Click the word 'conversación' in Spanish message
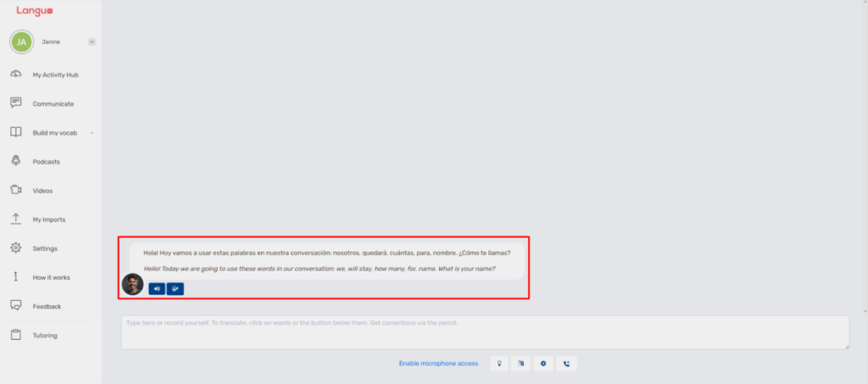The height and width of the screenshot is (384, 868). tap(313, 253)
